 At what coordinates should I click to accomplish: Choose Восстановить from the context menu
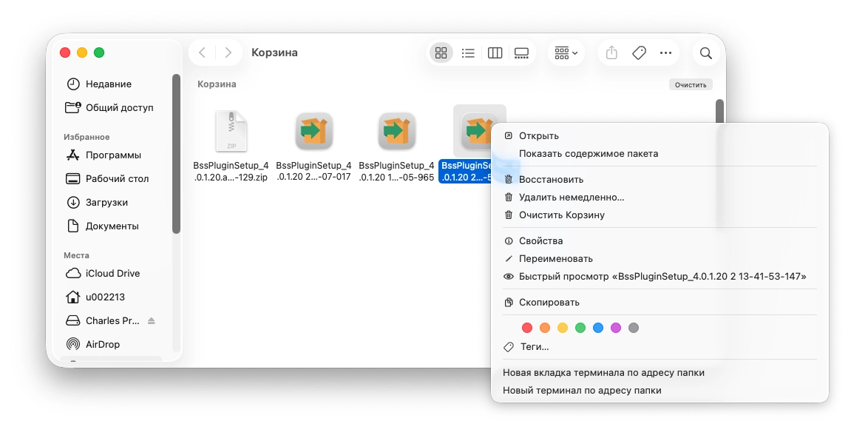click(x=551, y=180)
